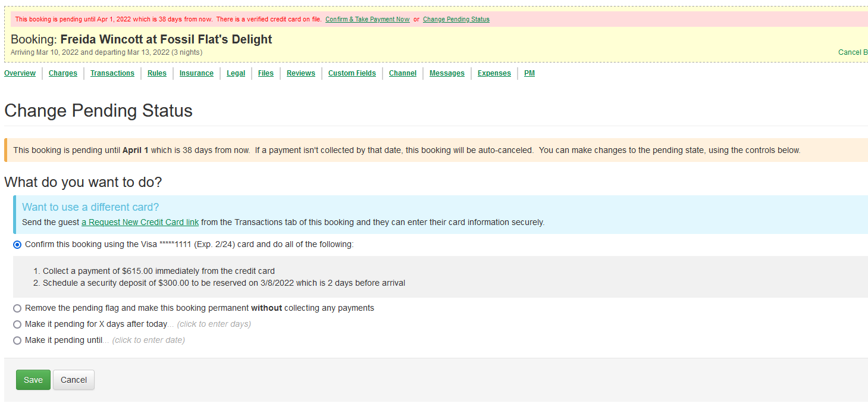This screenshot has height=409, width=868.
Task: Select the Confirm this booking radio option
Action: pos(17,245)
